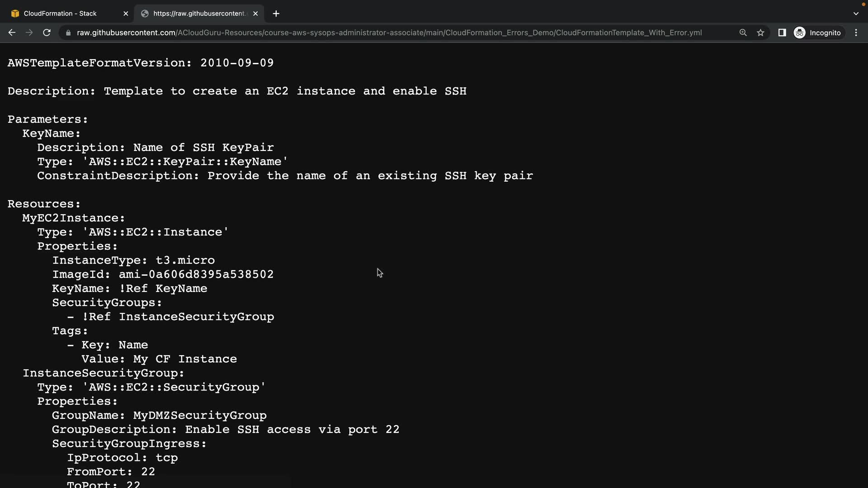Viewport: 868px width, 488px height.
Task: Bookmark this page with the star
Action: [x=760, y=33]
